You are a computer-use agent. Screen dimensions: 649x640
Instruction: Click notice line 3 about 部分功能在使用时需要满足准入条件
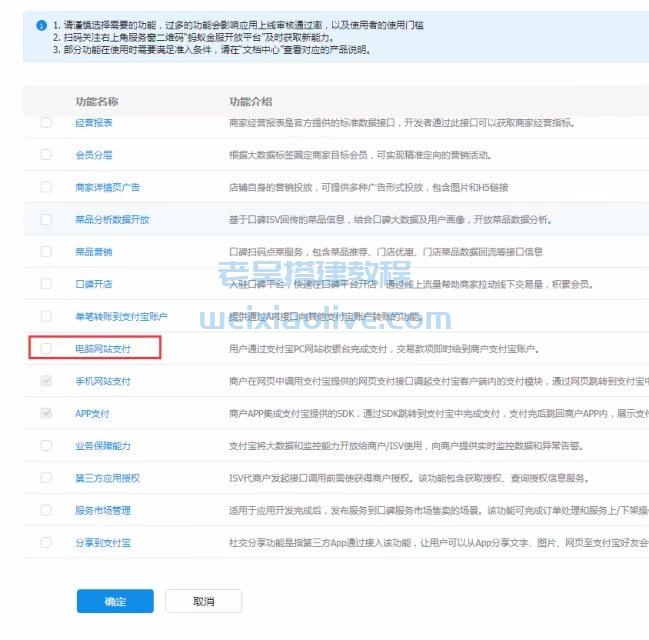(x=212, y=50)
